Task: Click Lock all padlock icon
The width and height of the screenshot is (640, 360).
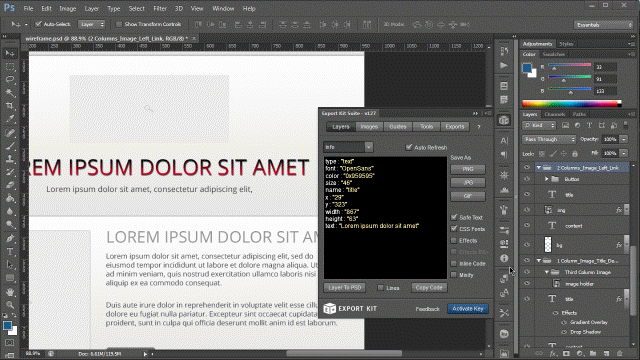Action: click(x=575, y=153)
